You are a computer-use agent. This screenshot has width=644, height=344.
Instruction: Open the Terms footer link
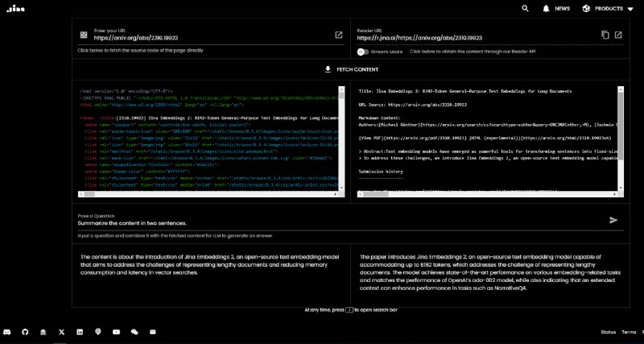(629, 332)
